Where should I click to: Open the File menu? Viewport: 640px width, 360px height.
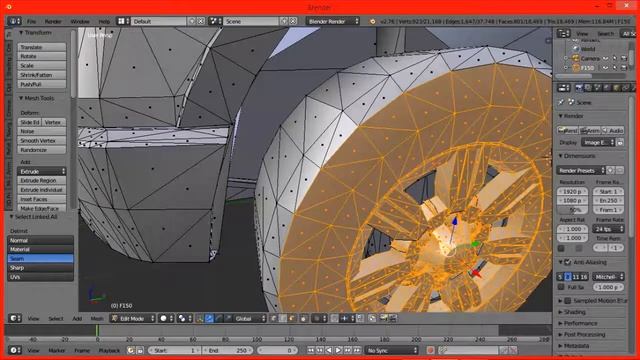click(x=31, y=21)
